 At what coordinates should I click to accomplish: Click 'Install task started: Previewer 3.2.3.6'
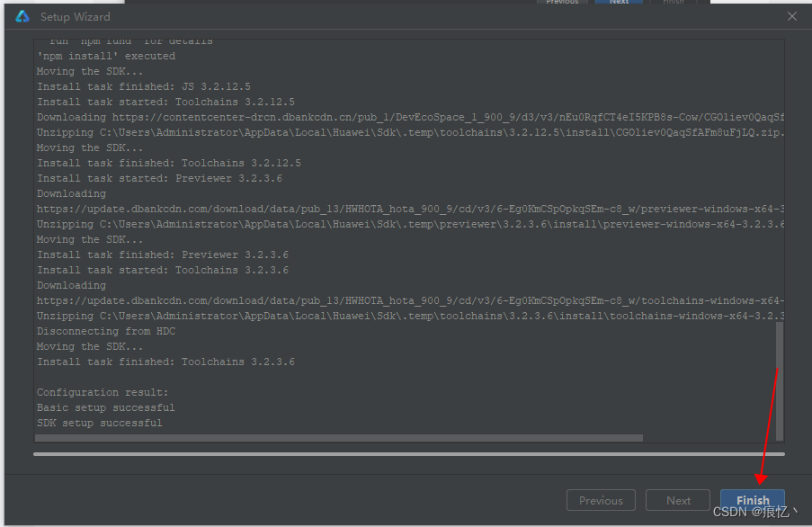(159, 178)
